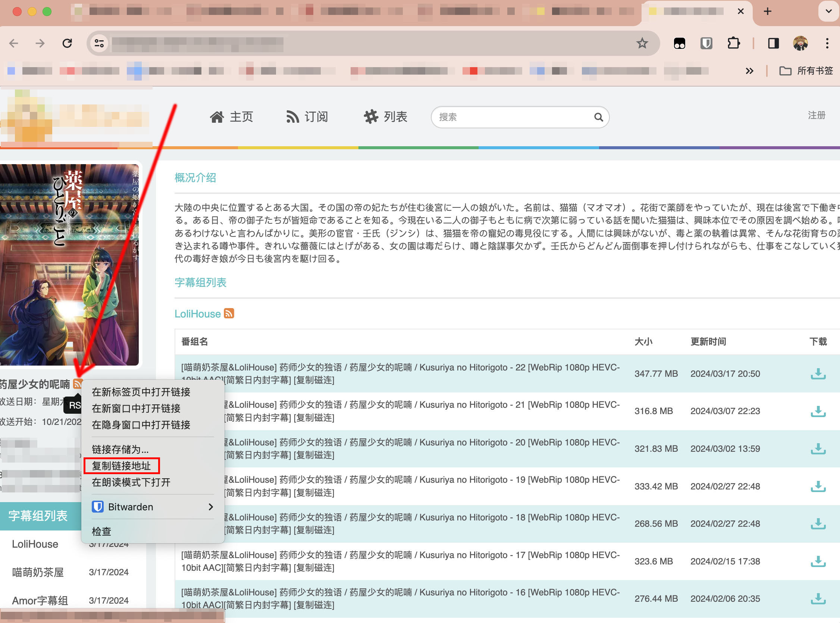Select 复制链接地址 in context menu
840x623 pixels.
121,466
